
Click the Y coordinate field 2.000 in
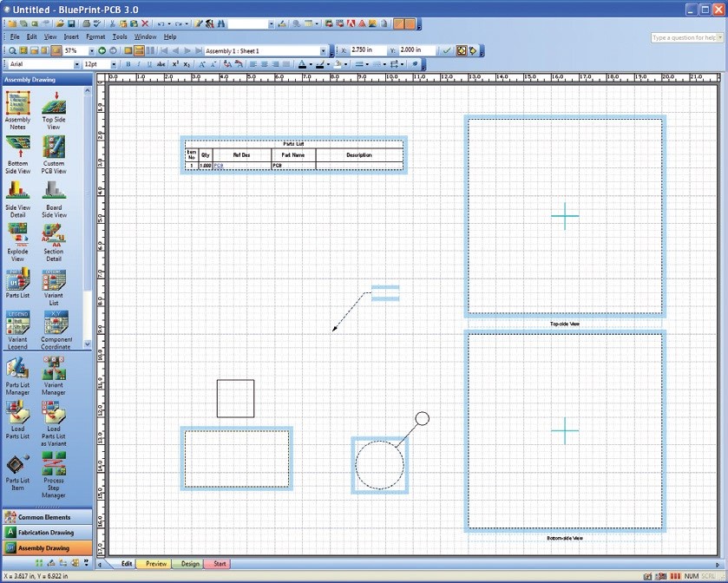[416, 49]
